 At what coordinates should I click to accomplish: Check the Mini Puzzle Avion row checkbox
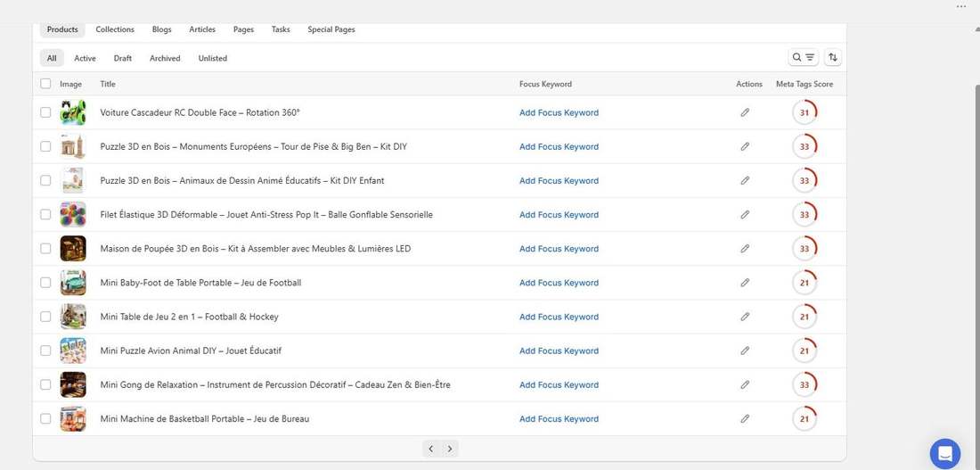pos(45,350)
